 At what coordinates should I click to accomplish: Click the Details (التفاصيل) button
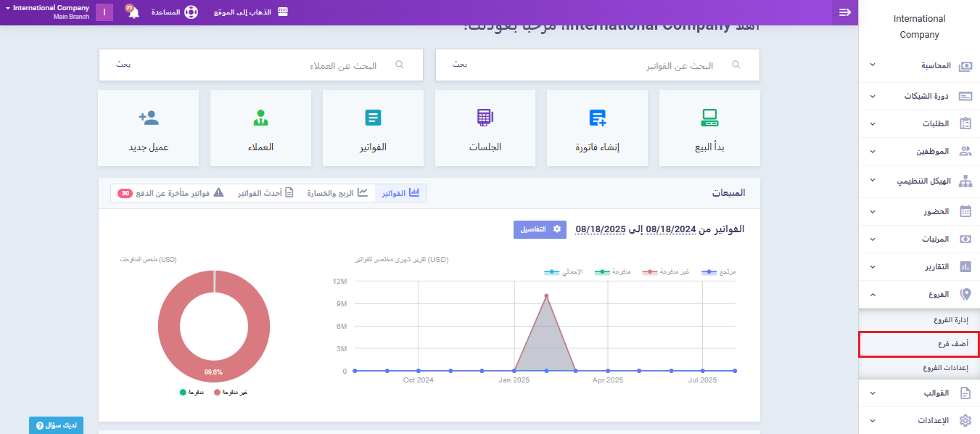540,229
